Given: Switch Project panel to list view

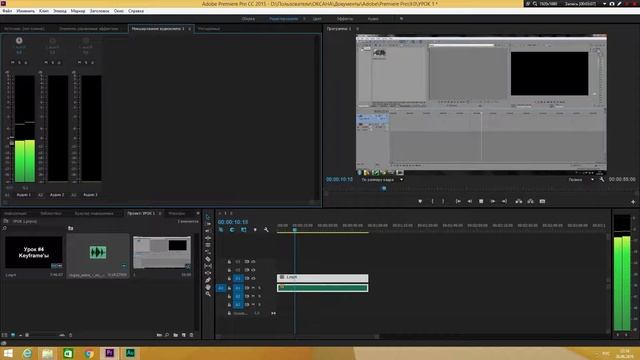Looking at the screenshot, I should [x=5, y=335].
